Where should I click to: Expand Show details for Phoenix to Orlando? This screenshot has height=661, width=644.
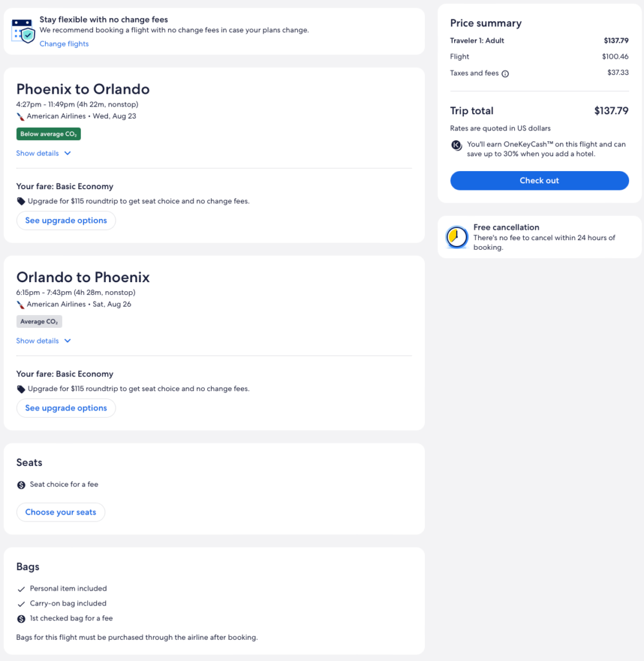(37, 154)
